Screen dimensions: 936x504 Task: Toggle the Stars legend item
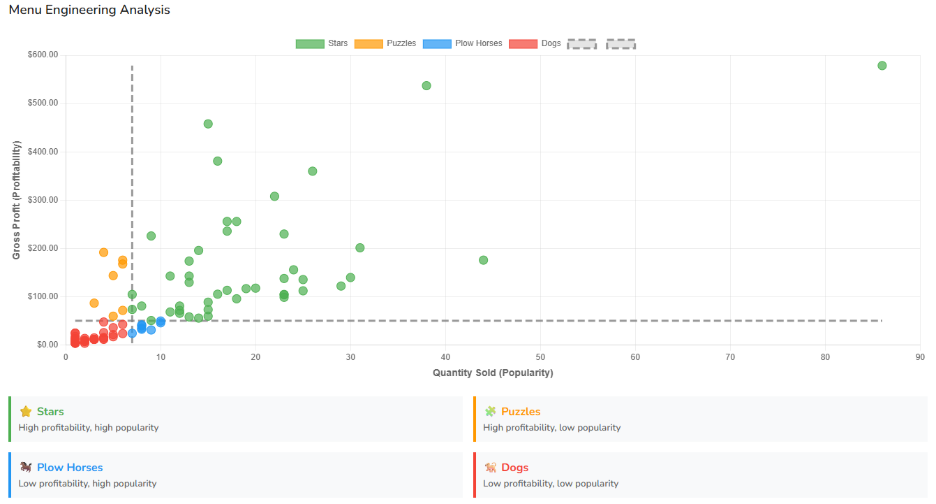tap(321, 44)
